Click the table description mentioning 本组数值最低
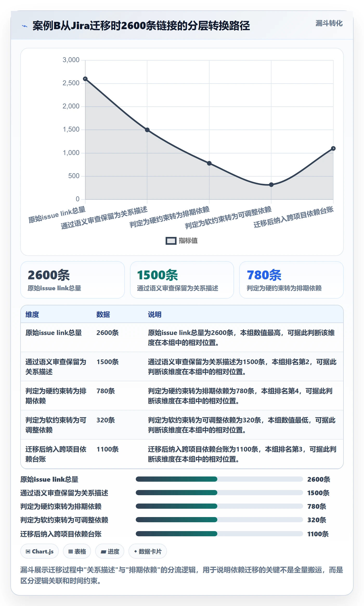Screen dimensions: 364x606 [x=242, y=425]
